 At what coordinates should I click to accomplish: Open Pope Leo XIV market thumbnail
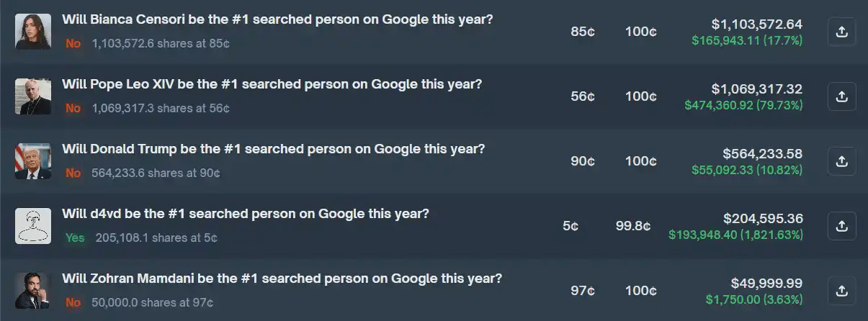point(33,96)
